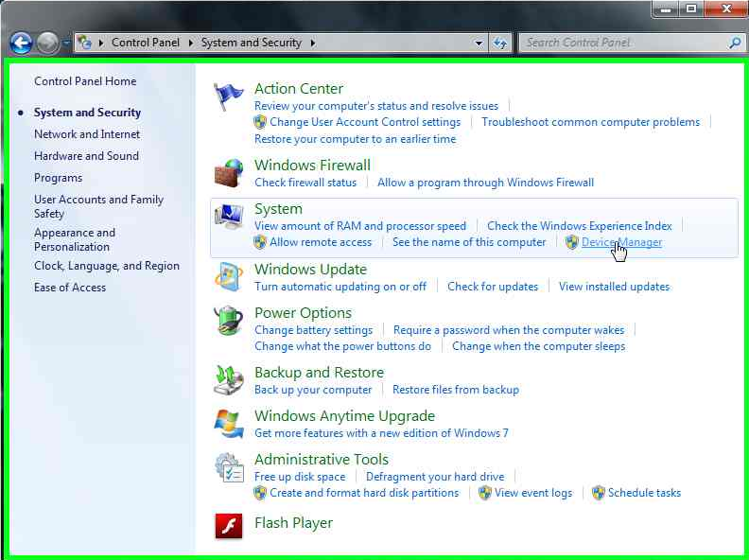Viewport: 749px width, 560px height.
Task: Click the magnifier icon in search box
Action: click(x=735, y=43)
